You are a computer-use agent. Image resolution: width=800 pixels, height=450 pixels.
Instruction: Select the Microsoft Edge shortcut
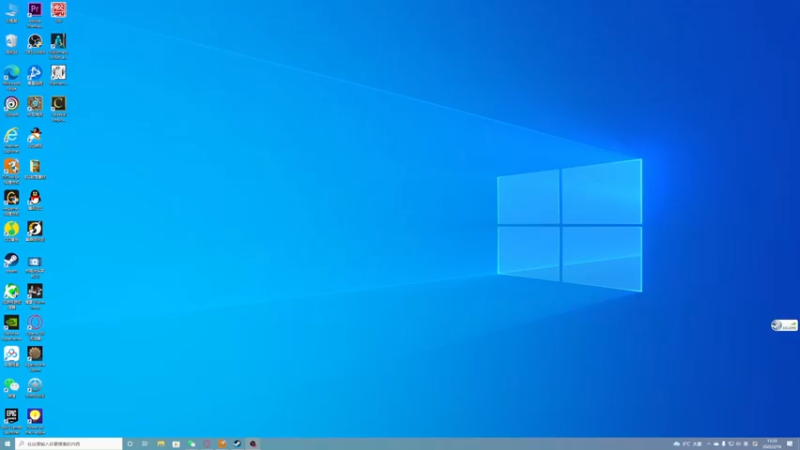tap(11, 78)
